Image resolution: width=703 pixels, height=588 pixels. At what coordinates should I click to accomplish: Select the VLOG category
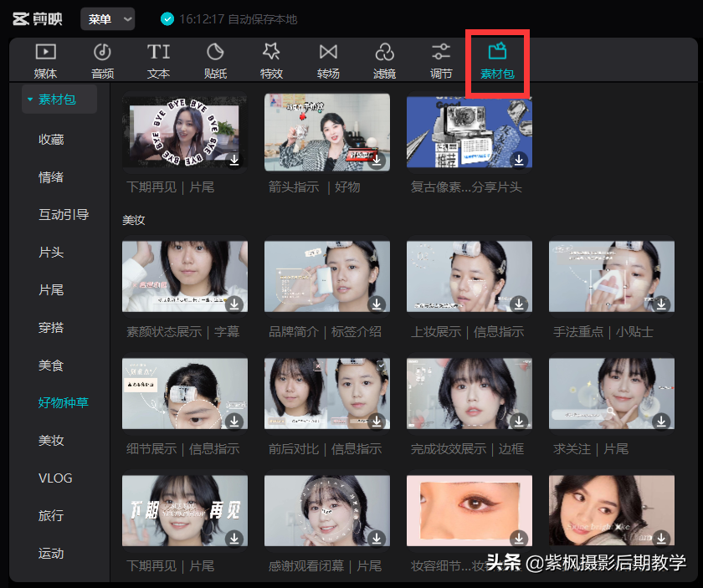click(55, 478)
